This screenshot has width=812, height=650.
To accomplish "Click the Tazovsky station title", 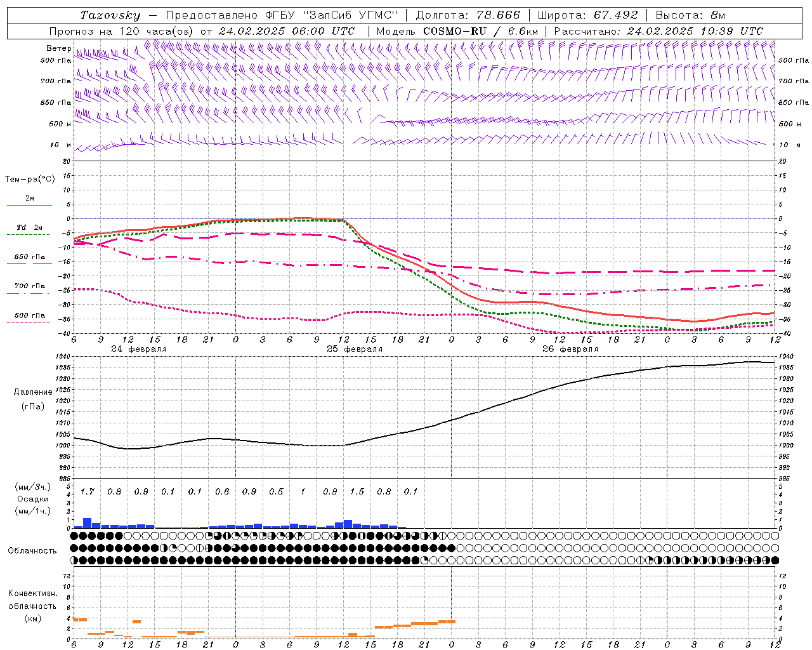I will pos(110,15).
